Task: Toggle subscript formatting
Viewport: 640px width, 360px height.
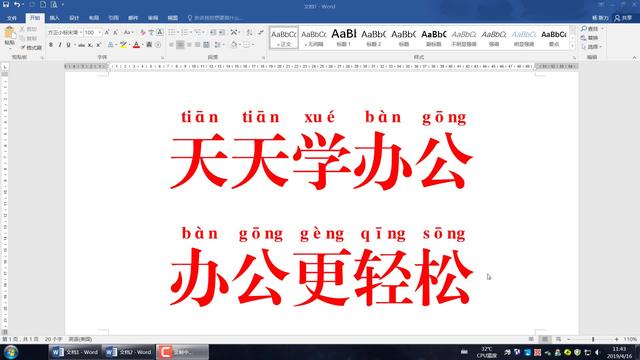Action: pos(90,45)
